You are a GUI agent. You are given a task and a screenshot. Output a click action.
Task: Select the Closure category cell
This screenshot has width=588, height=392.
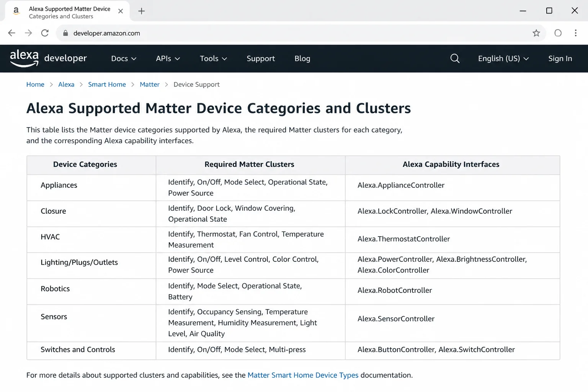click(91, 214)
